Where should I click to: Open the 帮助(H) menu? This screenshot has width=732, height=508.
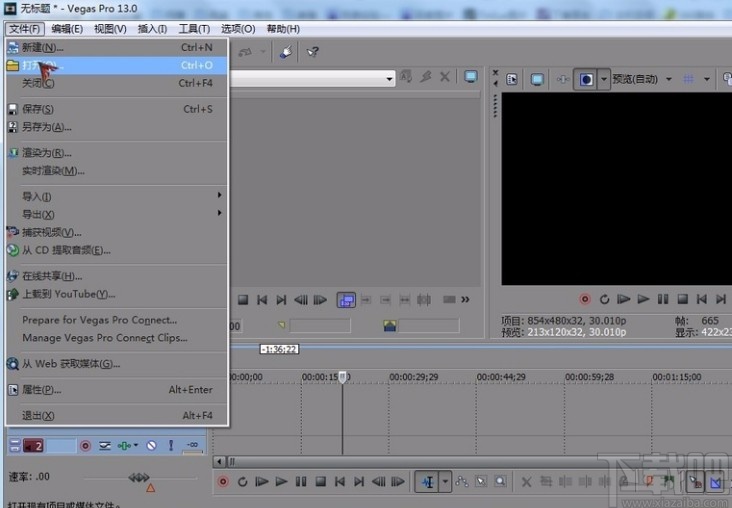[283, 29]
